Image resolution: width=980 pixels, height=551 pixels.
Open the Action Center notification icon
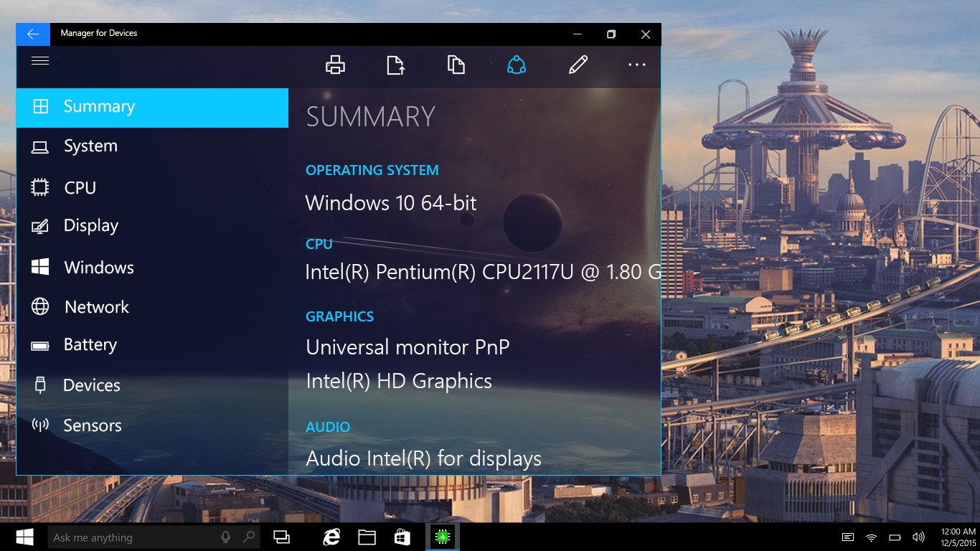pos(848,537)
